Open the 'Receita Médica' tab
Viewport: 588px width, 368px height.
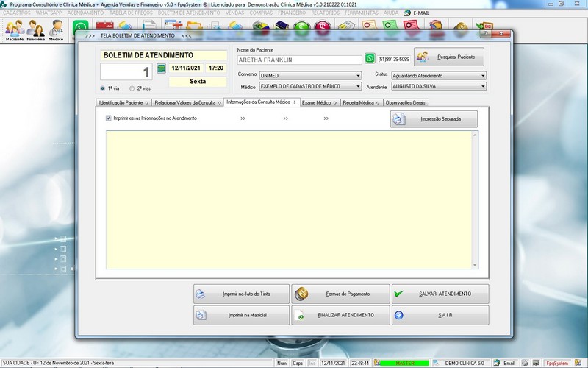click(362, 102)
